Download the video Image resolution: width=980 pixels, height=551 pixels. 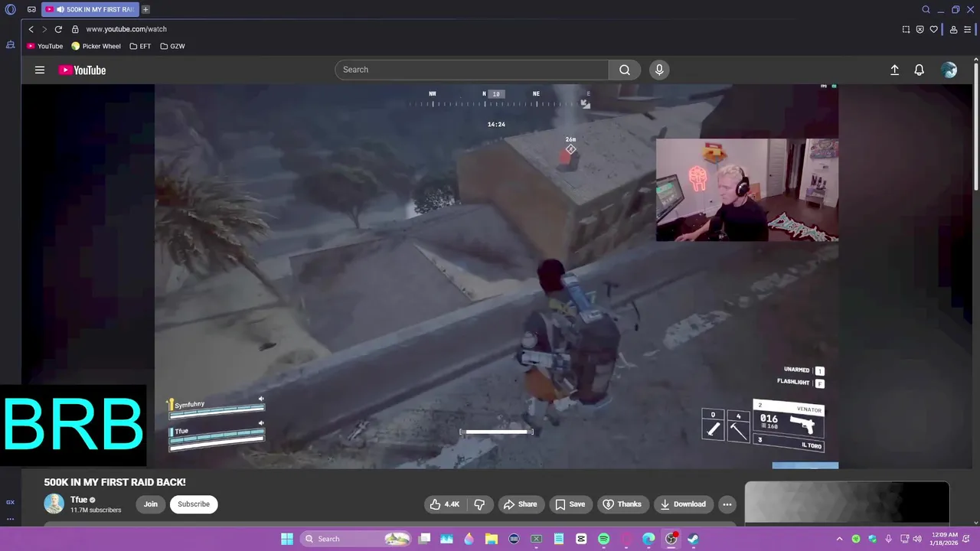point(683,504)
